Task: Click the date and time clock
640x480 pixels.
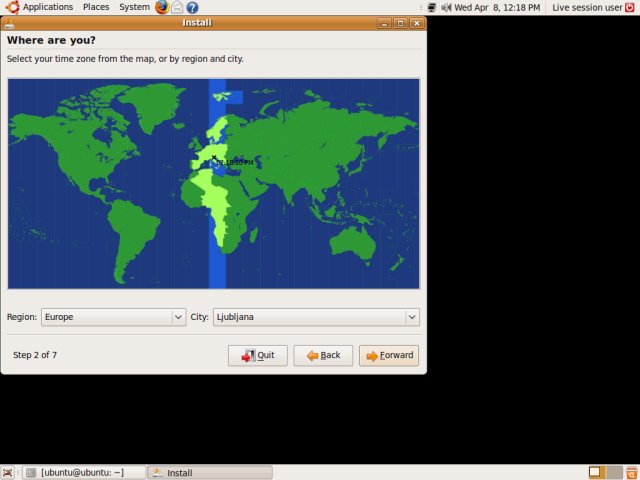Action: tap(497, 7)
